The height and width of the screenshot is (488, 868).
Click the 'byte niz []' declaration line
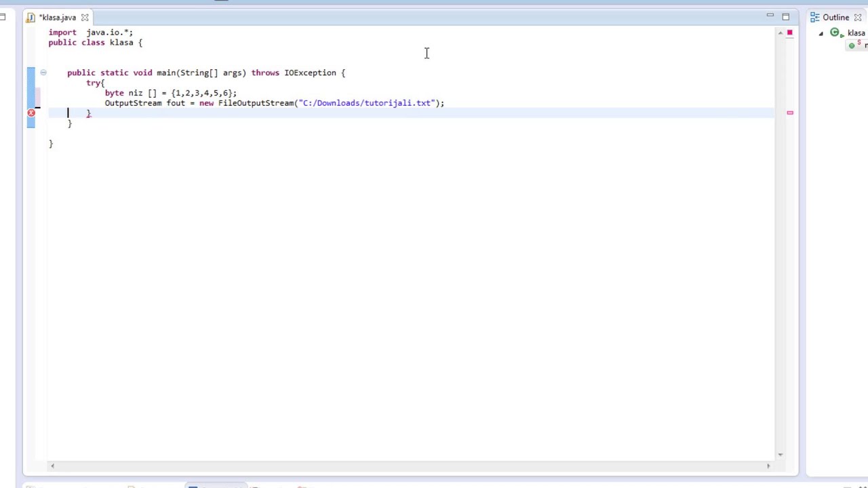point(171,93)
